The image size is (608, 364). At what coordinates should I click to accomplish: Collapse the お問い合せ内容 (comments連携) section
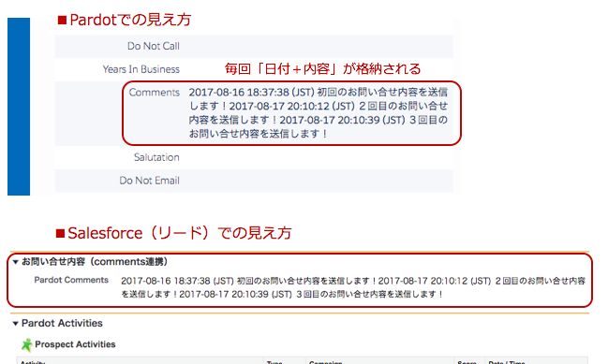point(16,262)
